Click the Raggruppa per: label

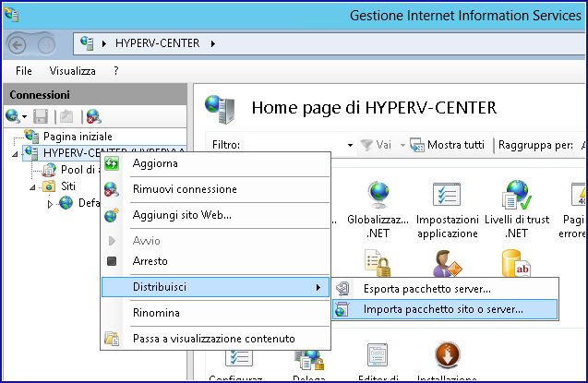point(535,145)
